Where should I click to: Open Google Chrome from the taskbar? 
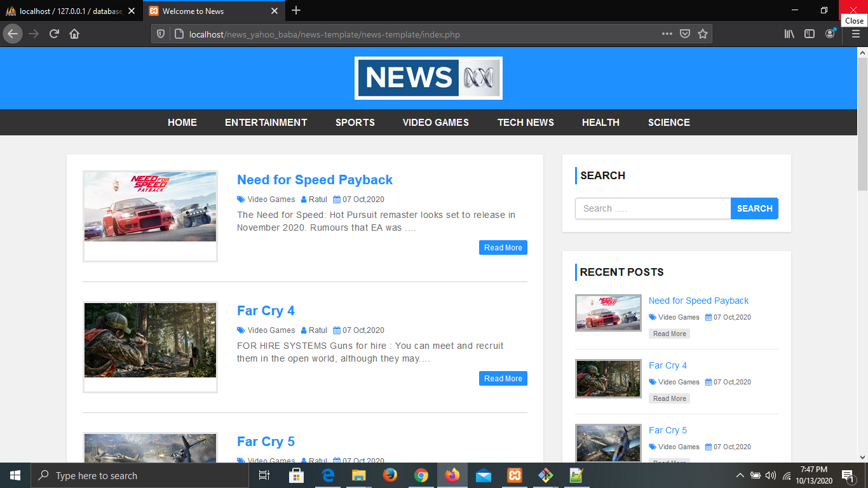421,475
